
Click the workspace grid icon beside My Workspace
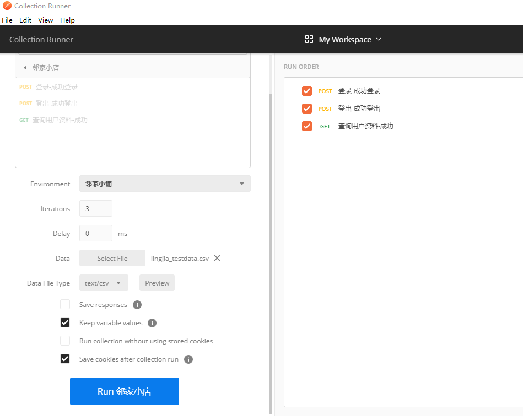(309, 39)
